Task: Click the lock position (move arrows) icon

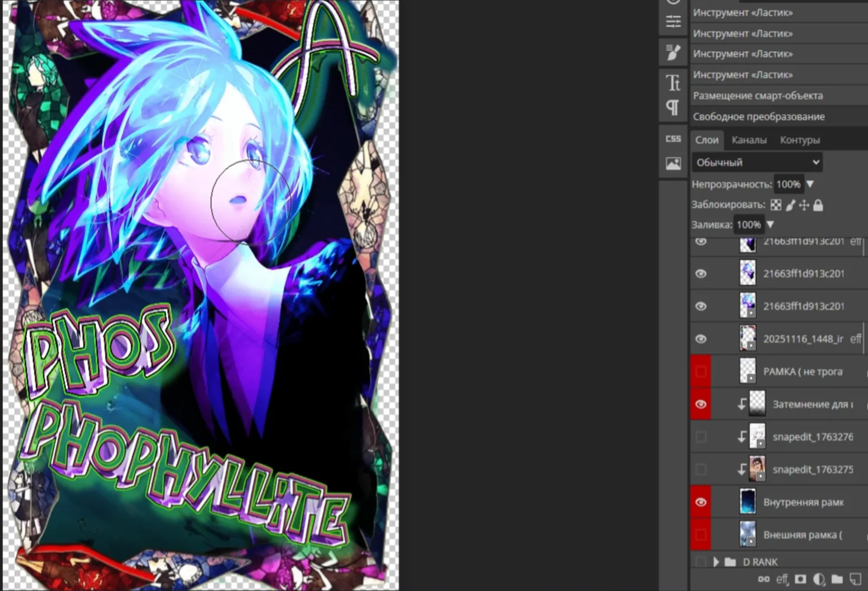Action: (804, 205)
